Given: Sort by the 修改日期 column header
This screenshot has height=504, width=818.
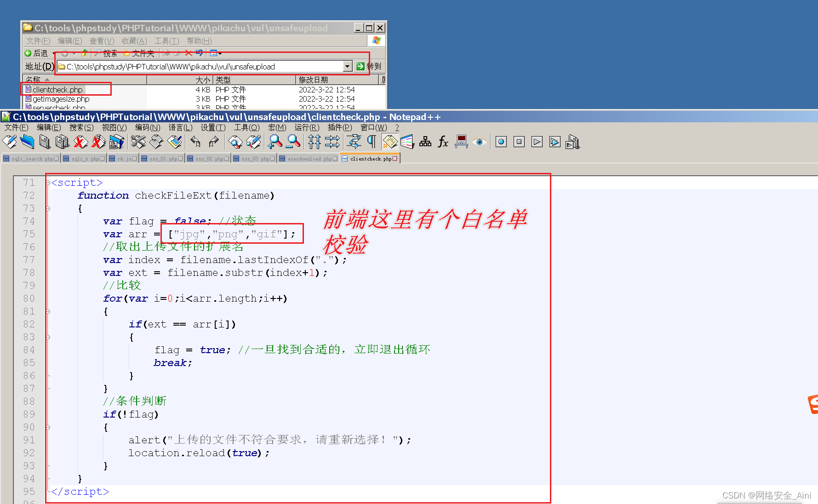Looking at the screenshot, I should (337, 80).
